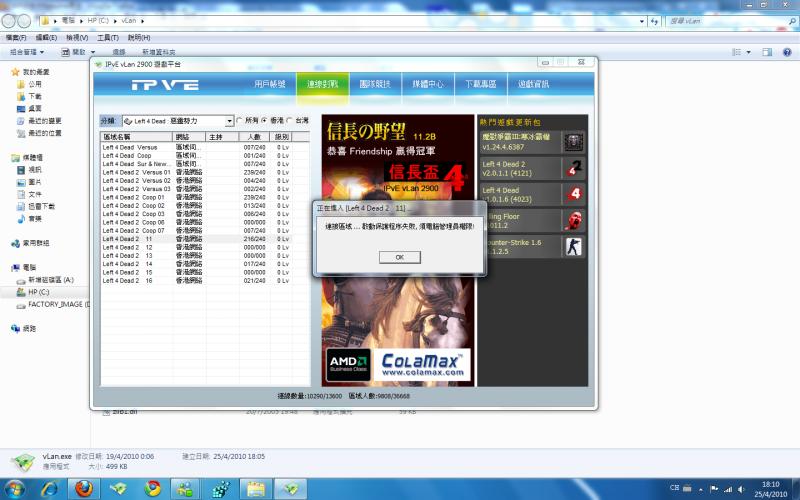
Task: Click the network icon in system tray
Action: pyautogui.click(x=728, y=489)
